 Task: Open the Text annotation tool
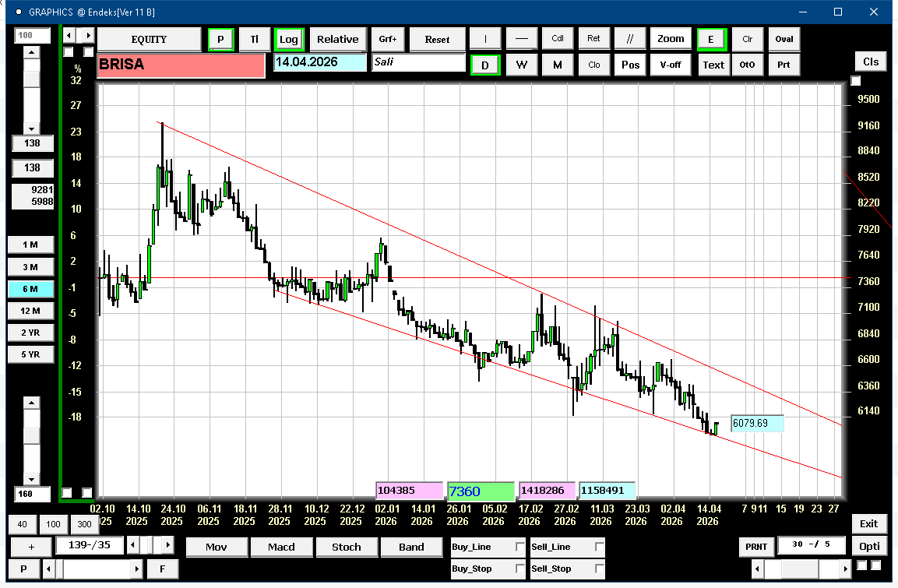[713, 65]
